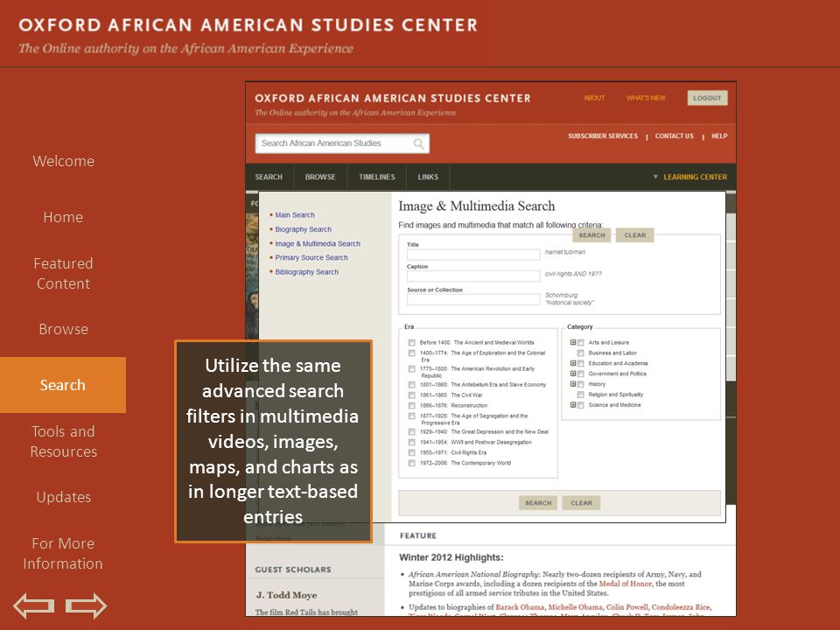
Task: Click the bottom CLEAR button
Action: point(581,503)
